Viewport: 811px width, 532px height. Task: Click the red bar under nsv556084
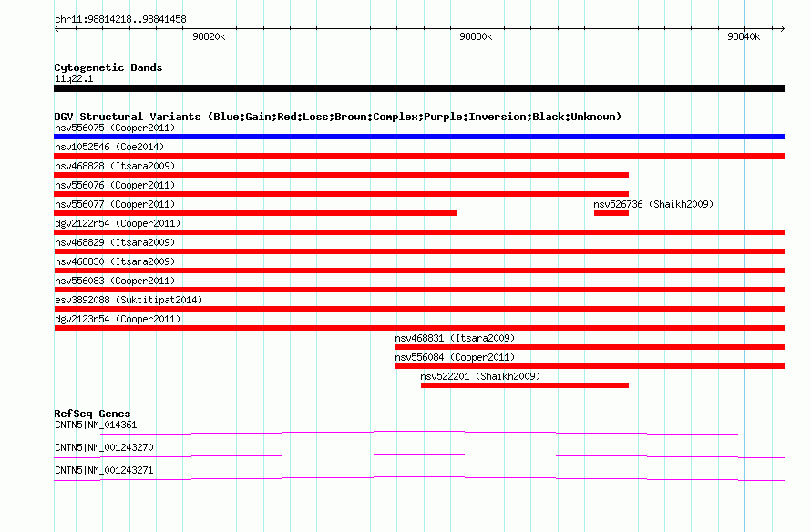(590, 366)
